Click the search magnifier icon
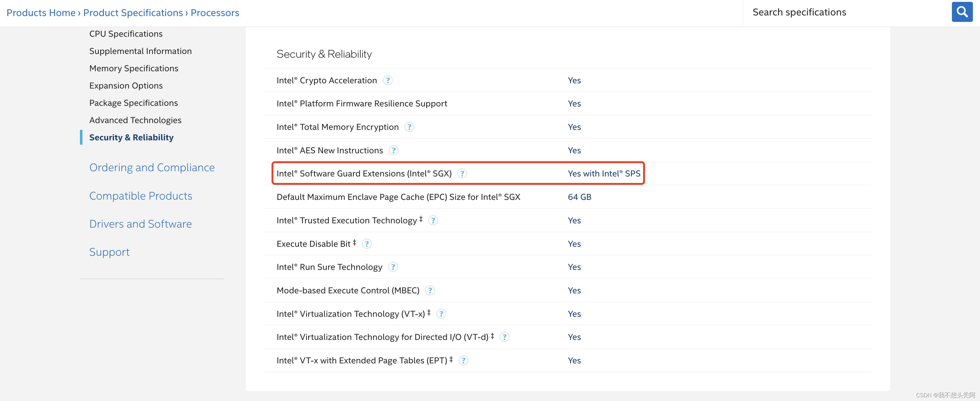 [962, 12]
